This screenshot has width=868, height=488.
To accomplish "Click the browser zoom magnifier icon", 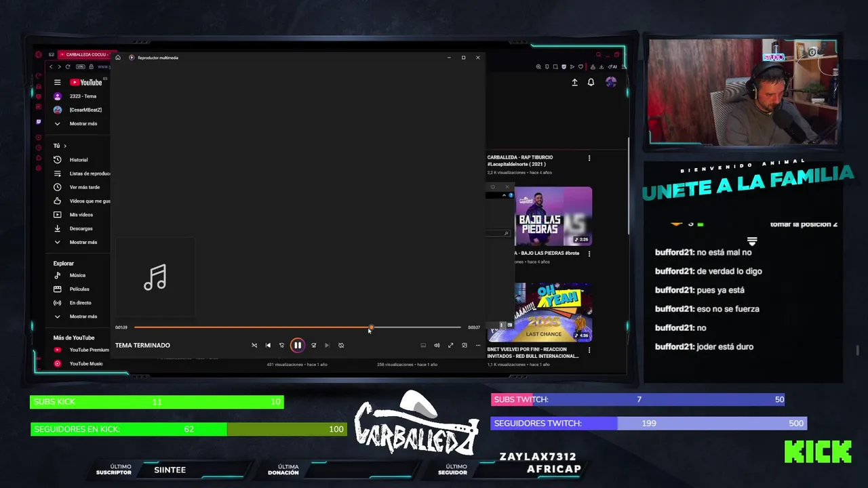I will [538, 66].
